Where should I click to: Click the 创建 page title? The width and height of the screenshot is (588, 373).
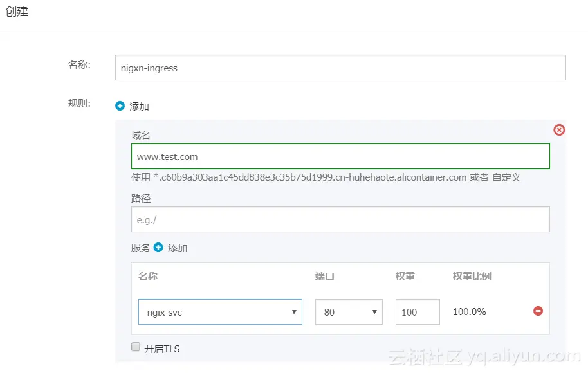17,11
